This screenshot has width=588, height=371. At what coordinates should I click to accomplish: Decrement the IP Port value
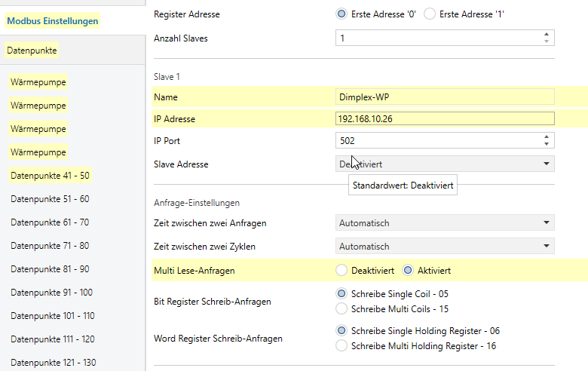tap(547, 144)
